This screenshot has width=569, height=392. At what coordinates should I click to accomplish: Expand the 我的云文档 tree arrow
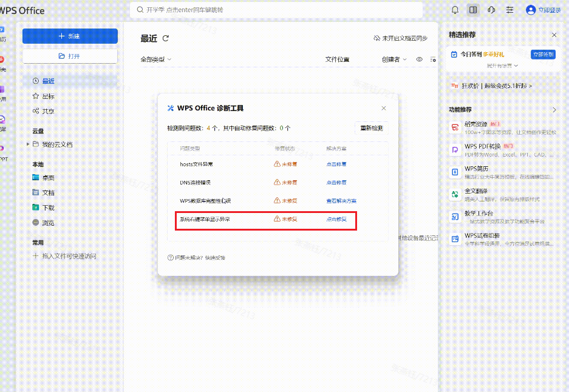point(28,144)
